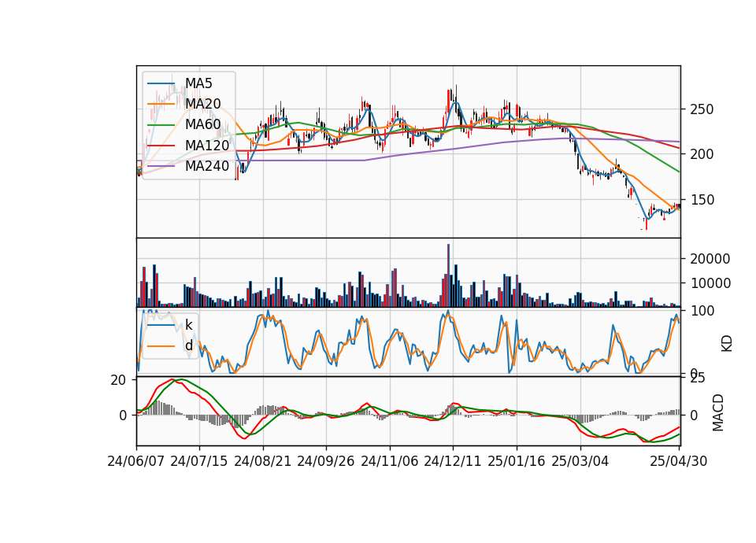Click the red line sample beside MA120
756x543 pixels.
[x=161, y=146]
